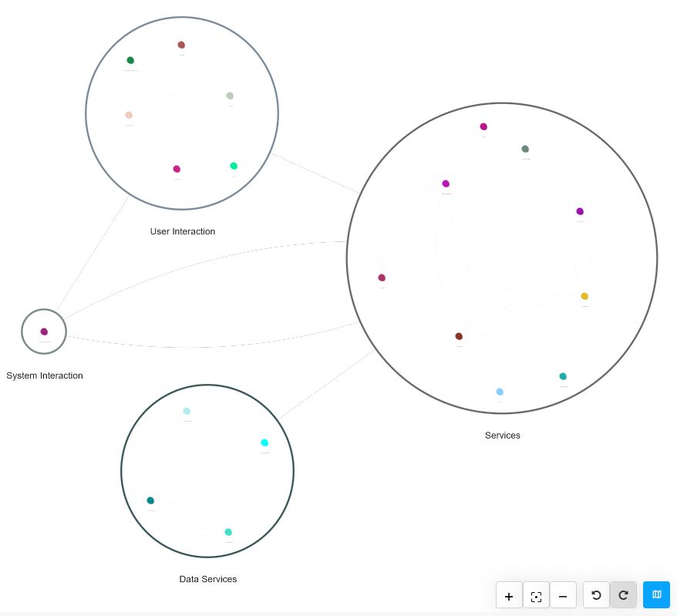This screenshot has width=677, height=616.
Task: Click the dark teal Data Services node
Action: [x=150, y=500]
